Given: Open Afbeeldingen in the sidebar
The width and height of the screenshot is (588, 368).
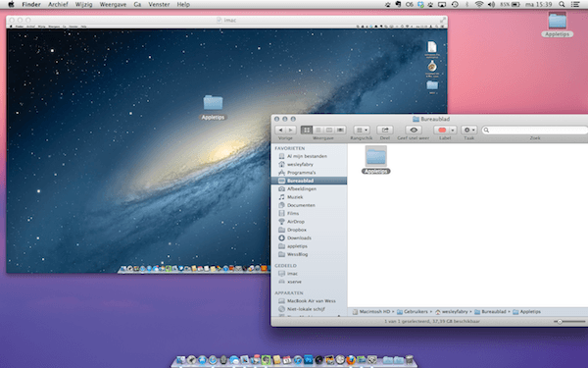Looking at the screenshot, I should point(302,188).
